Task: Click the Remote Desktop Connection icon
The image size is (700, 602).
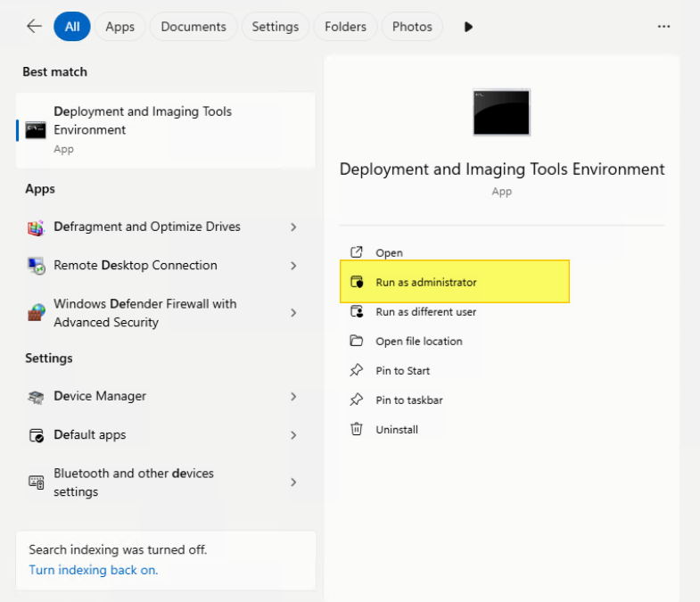Action: [37, 266]
